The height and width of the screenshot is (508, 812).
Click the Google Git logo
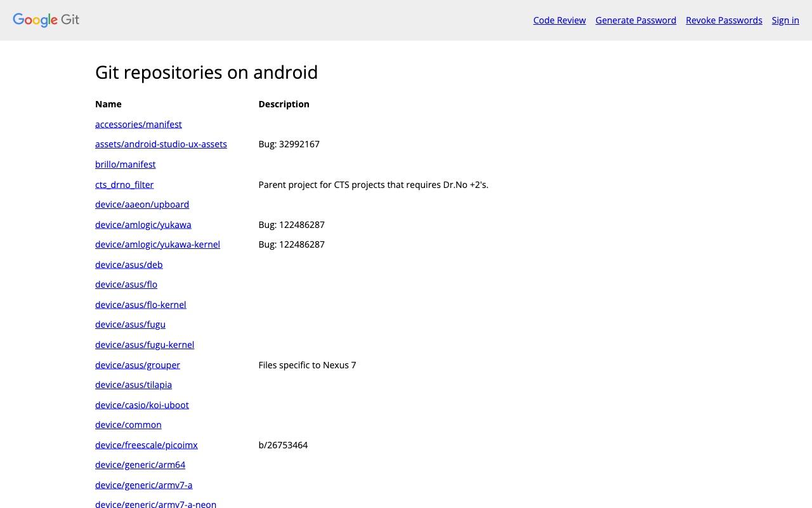pyautogui.click(x=46, y=20)
